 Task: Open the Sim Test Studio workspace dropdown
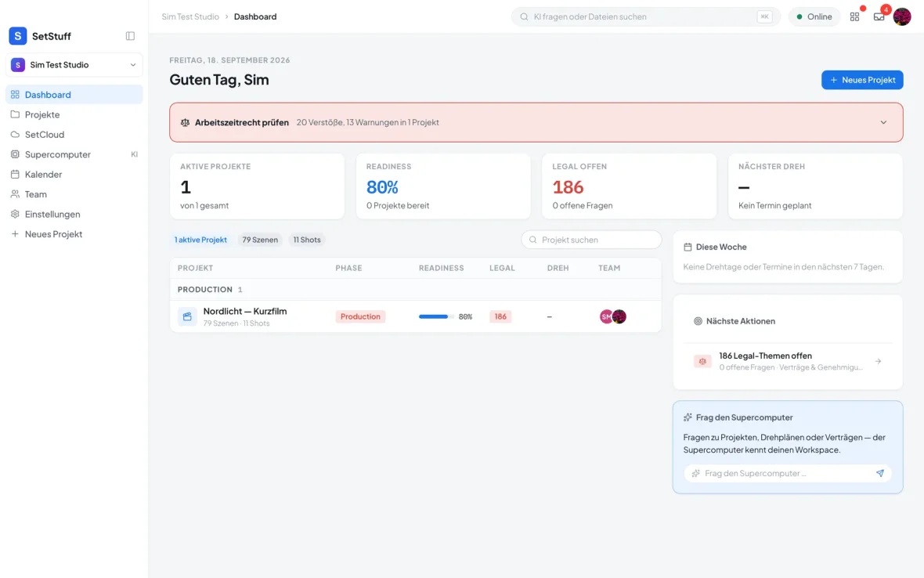coord(74,65)
